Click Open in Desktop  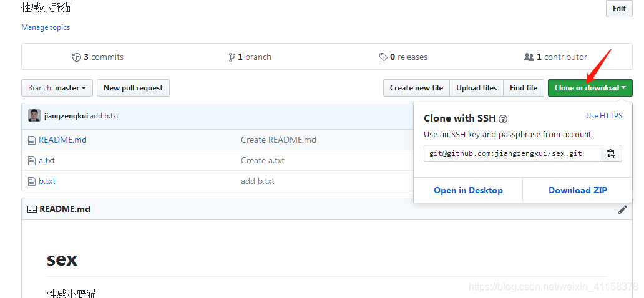pyautogui.click(x=468, y=190)
